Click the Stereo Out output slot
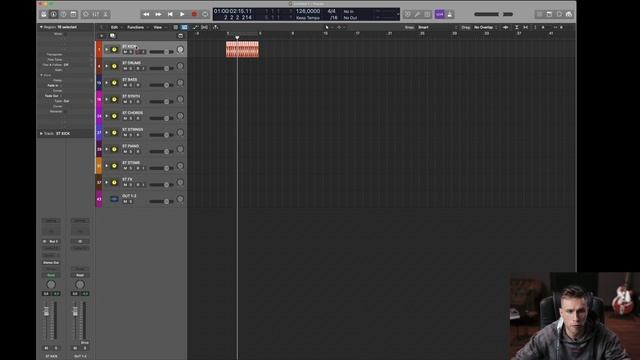This screenshot has width=640, height=360. click(51, 262)
